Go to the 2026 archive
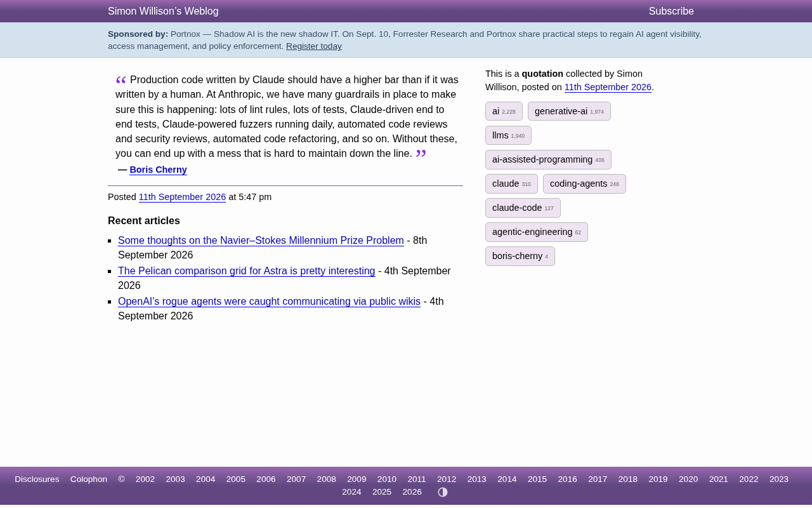The width and height of the screenshot is (812, 508). [x=412, y=492]
